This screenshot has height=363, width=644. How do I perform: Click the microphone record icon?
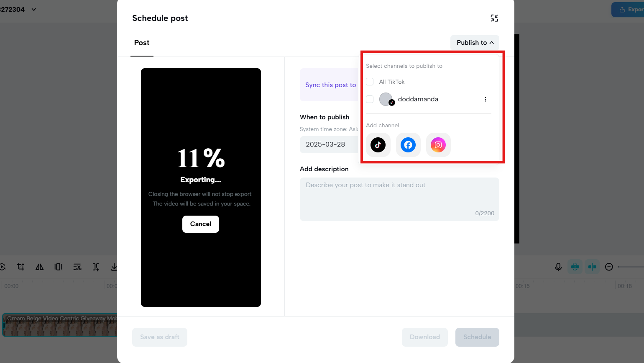(x=558, y=267)
